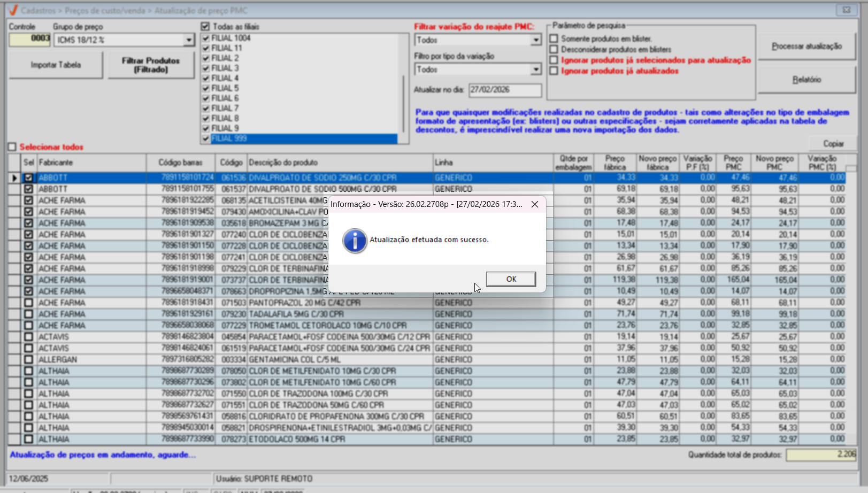Screen dimensions: 868x493
Task: Click the Copiar button
Action: tap(833, 143)
